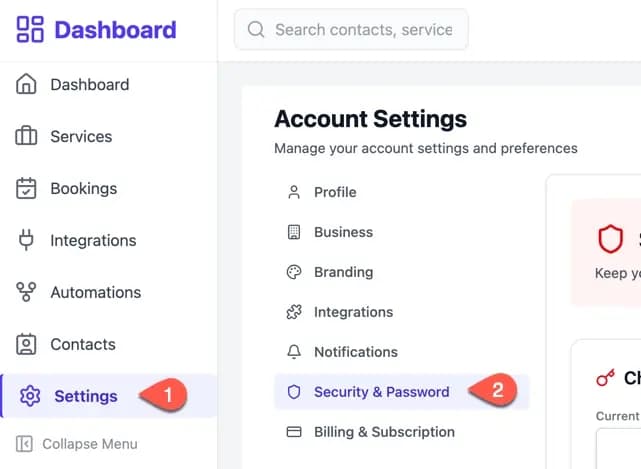Click the bell Notifications icon
This screenshot has width=641, height=469.
pyautogui.click(x=294, y=352)
